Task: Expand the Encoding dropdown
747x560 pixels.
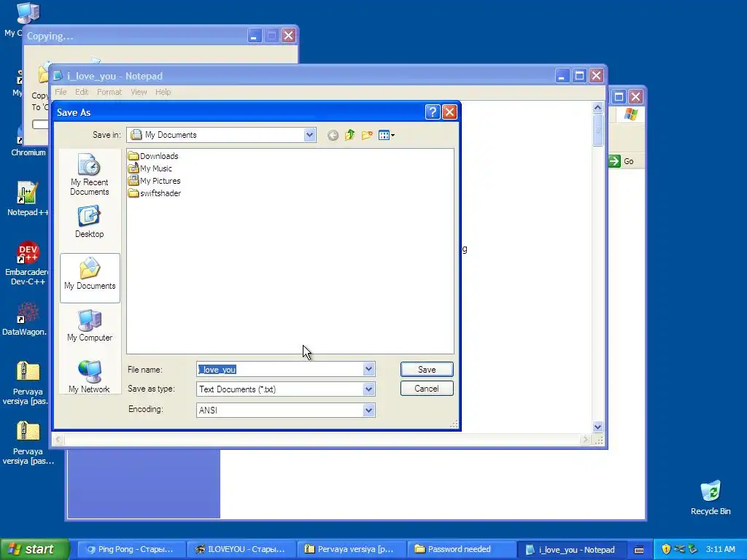Action: [x=368, y=410]
